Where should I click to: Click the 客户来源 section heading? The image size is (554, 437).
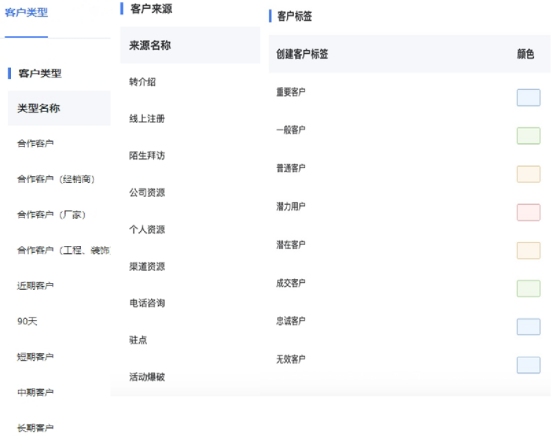[151, 9]
